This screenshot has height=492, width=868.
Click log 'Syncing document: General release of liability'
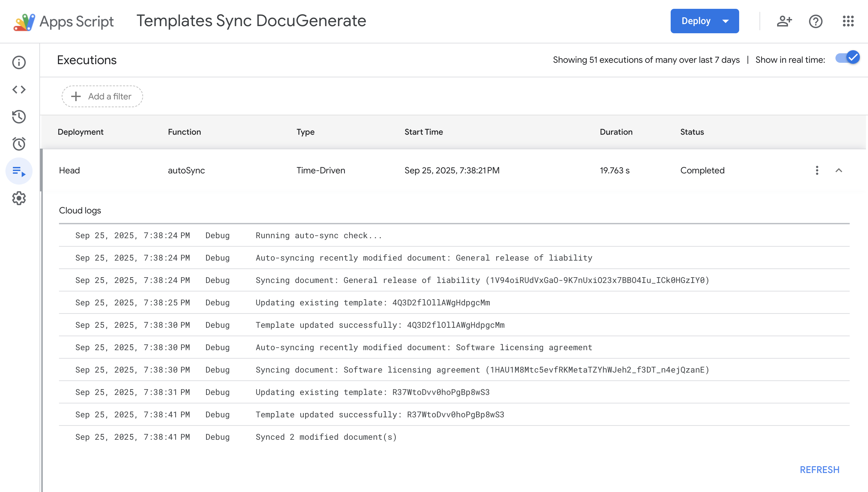[454, 280]
